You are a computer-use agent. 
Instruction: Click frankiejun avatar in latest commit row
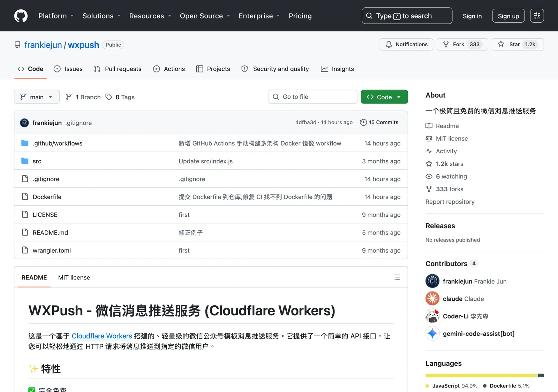[24, 123]
